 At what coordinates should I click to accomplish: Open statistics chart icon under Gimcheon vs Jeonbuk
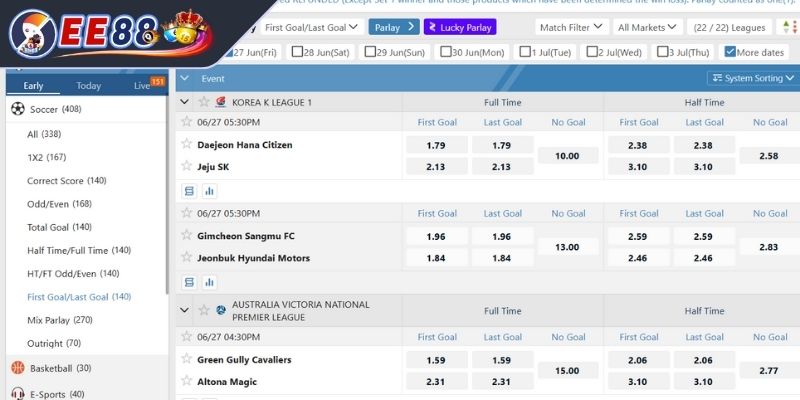click(x=209, y=282)
